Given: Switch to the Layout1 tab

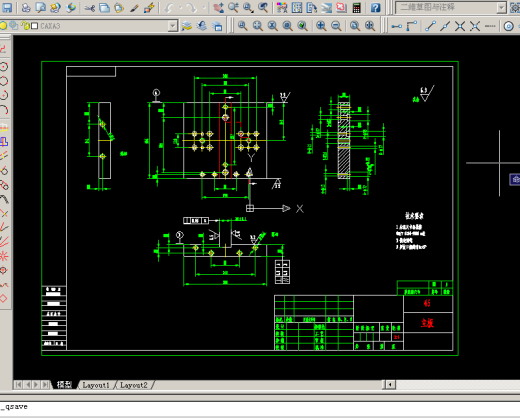Looking at the screenshot, I should coord(96,385).
